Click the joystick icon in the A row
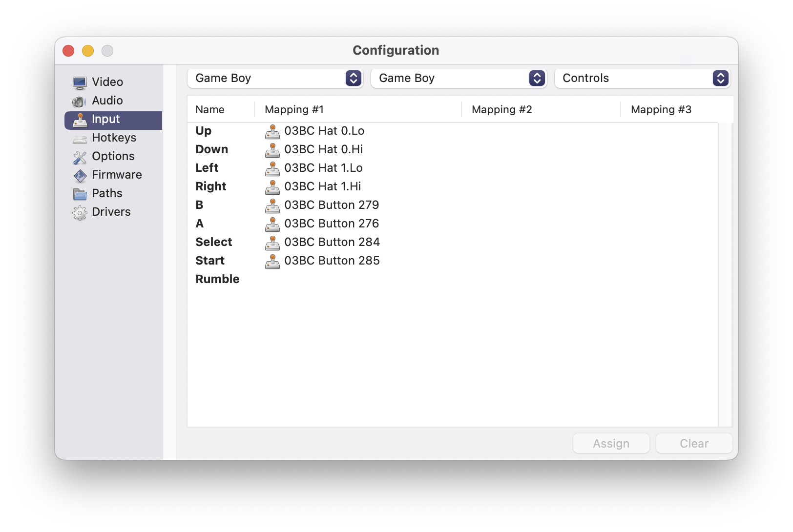Screen dimensions: 793x532 click(272, 224)
